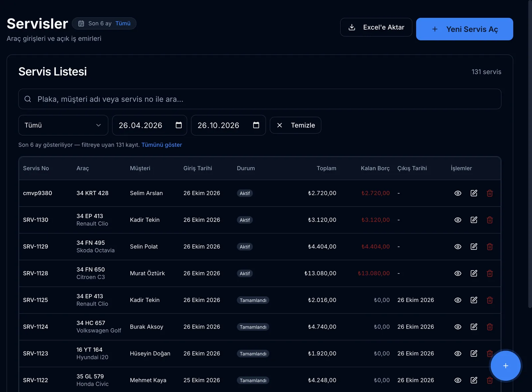View details of service SRV-1130
The width and height of the screenshot is (532, 392).
pyautogui.click(x=458, y=220)
